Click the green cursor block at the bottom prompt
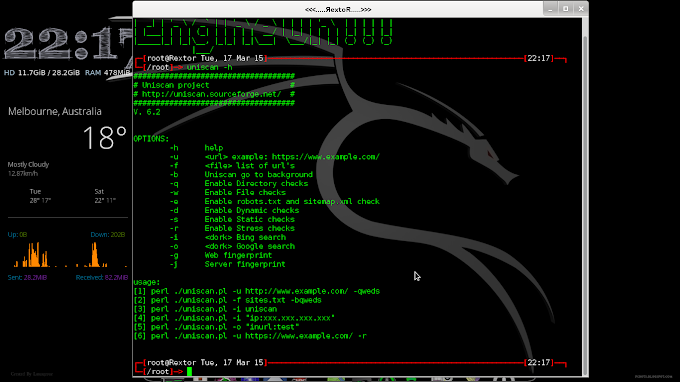The image size is (680, 382). tap(190, 372)
